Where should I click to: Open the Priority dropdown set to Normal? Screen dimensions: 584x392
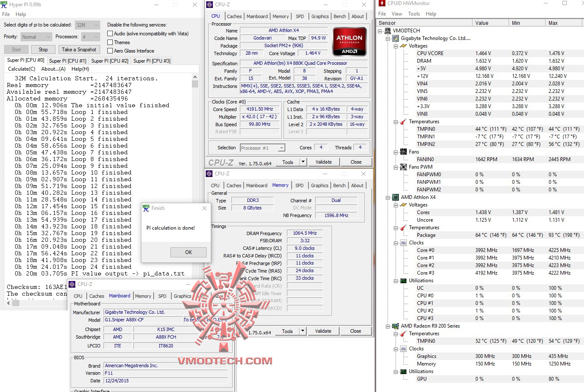coord(36,37)
